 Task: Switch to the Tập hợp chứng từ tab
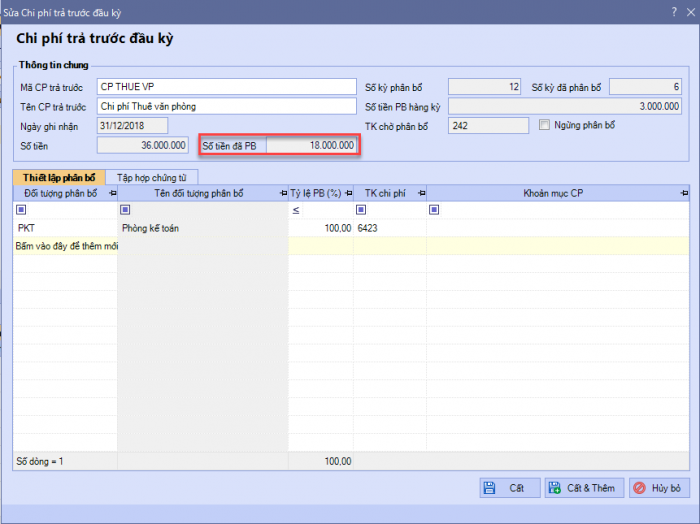coord(151,177)
